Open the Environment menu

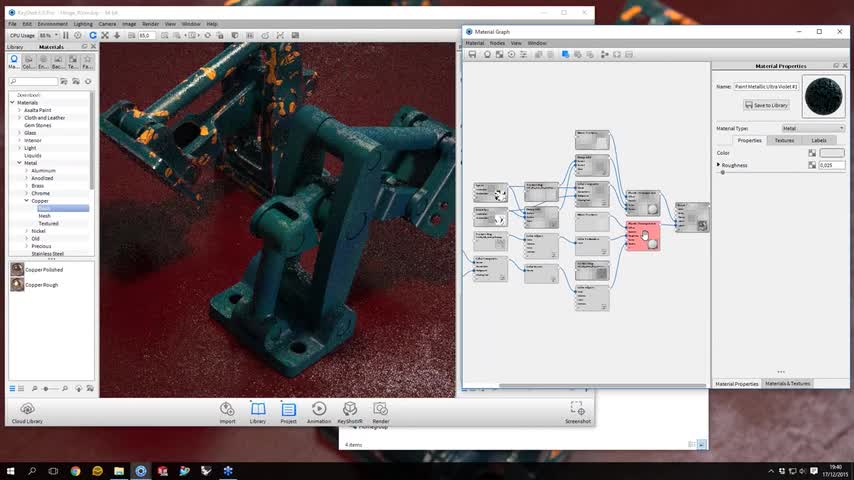52,24
